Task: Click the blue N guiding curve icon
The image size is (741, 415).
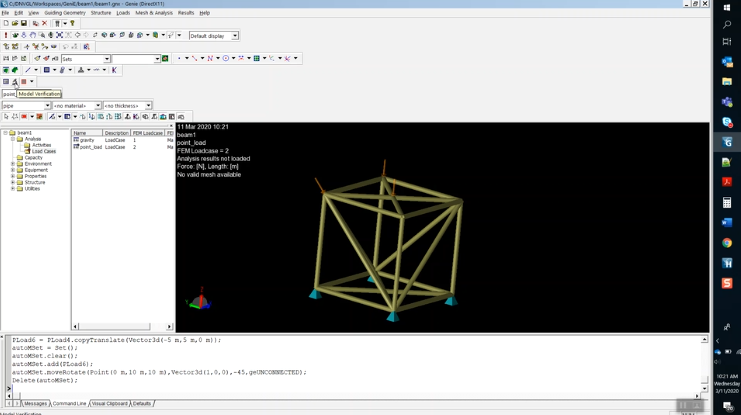Action: (x=210, y=58)
